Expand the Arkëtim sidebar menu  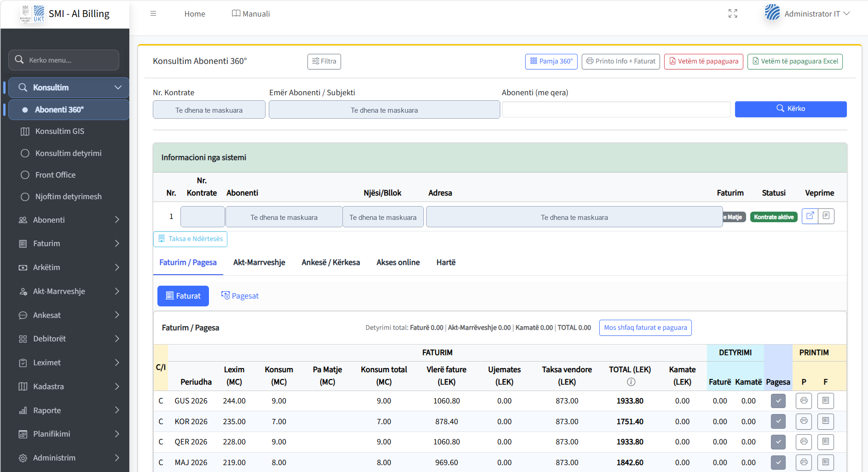pyautogui.click(x=69, y=267)
